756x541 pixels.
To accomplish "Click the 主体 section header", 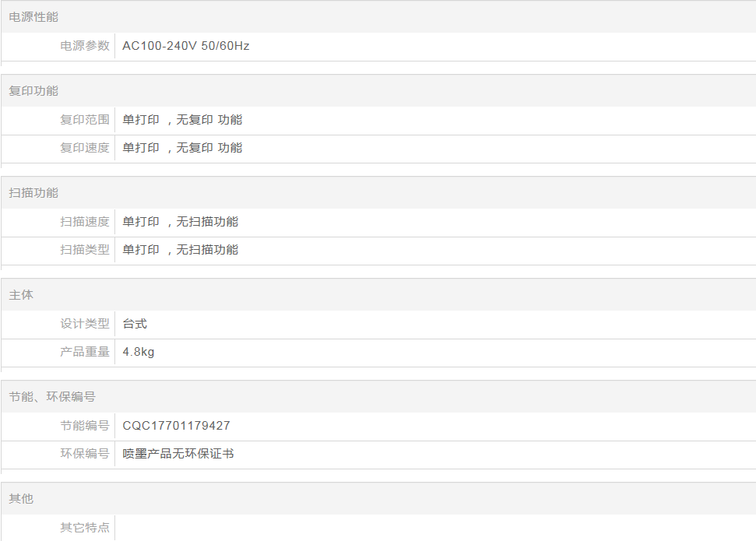I will coord(21,296).
